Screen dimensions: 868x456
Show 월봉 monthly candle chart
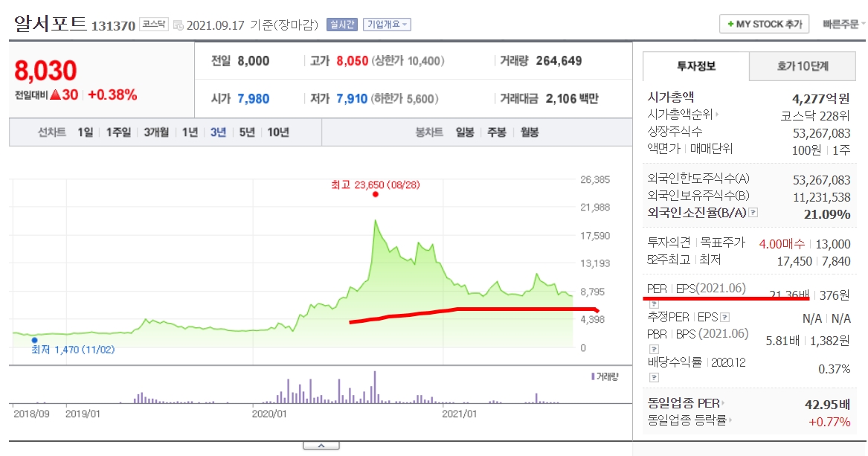pos(530,132)
